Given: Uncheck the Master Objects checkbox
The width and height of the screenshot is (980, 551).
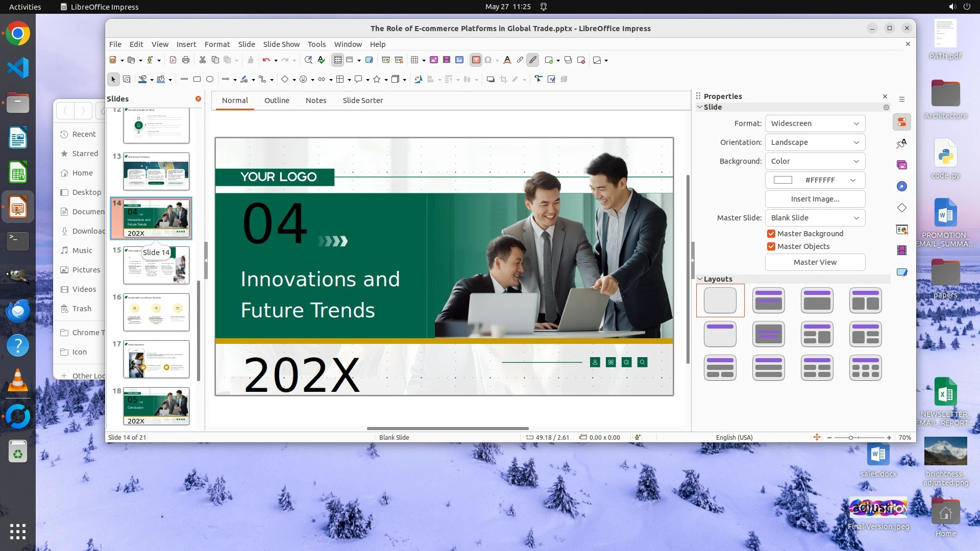Looking at the screenshot, I should click(771, 246).
